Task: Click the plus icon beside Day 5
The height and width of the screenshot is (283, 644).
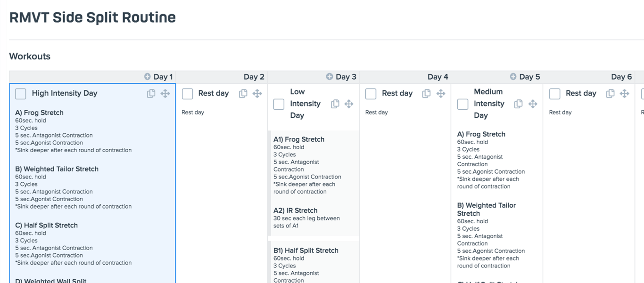Action: coord(513,77)
